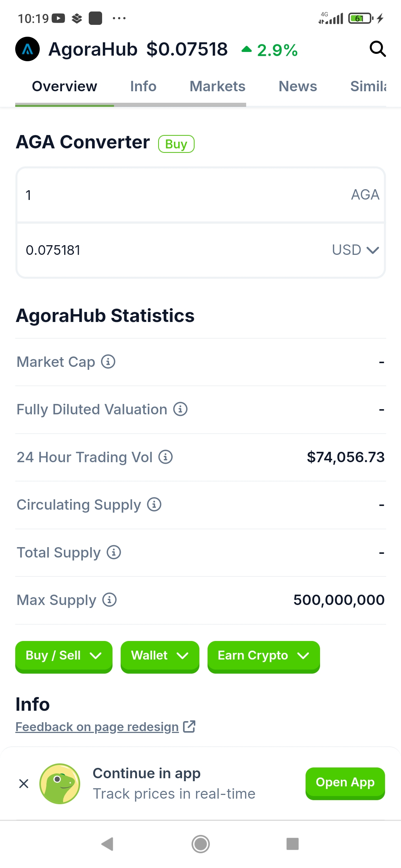Image resolution: width=401 pixels, height=868 pixels.
Task: Expand the Buy / Sell dropdown
Action: 64,656
